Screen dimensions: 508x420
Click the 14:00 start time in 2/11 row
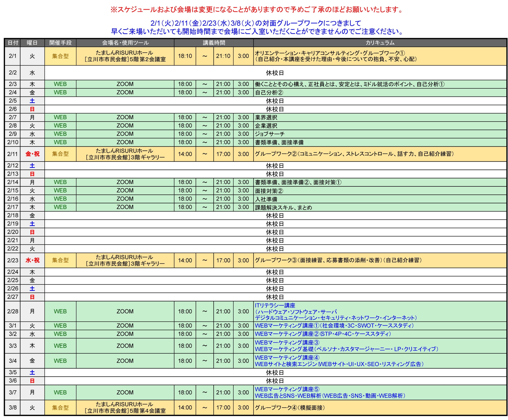click(x=185, y=154)
